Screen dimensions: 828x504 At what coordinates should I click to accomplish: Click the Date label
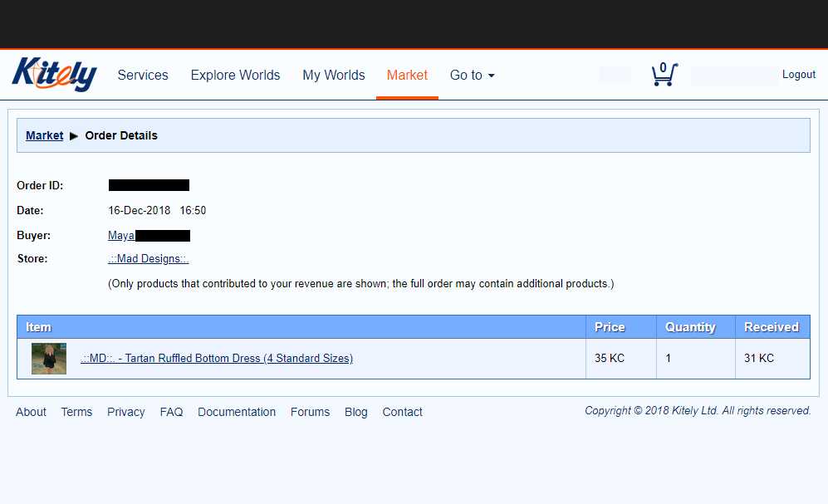tap(30, 211)
